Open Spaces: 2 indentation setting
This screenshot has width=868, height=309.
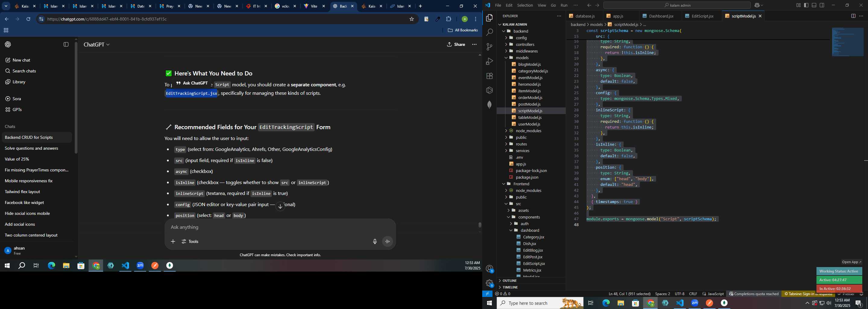662,294
